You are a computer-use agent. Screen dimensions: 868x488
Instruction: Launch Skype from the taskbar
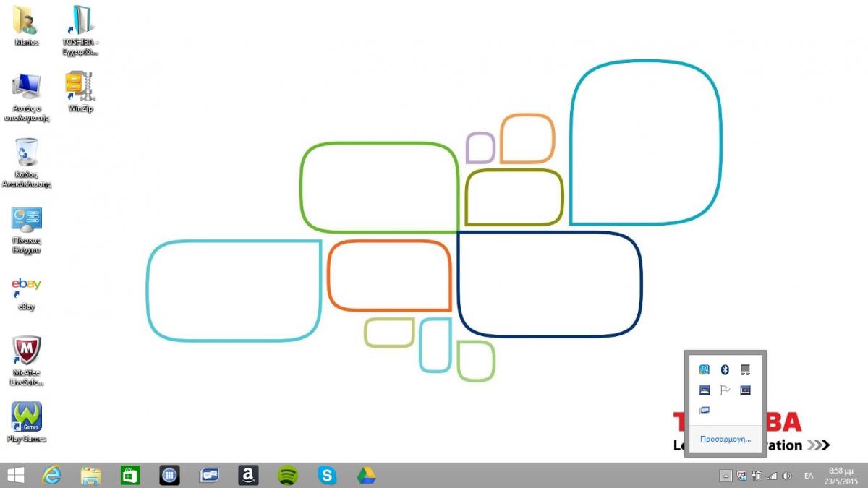pos(327,475)
